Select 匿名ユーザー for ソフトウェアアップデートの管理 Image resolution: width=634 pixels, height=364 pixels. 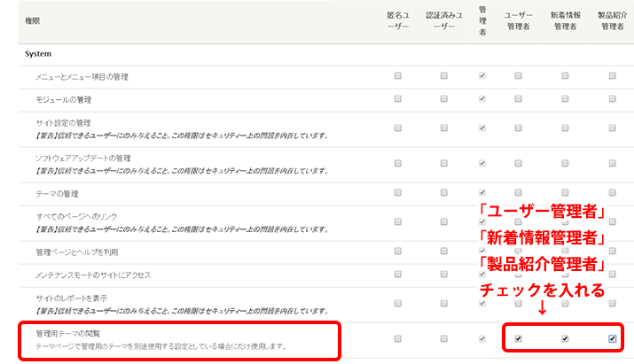[x=398, y=163]
